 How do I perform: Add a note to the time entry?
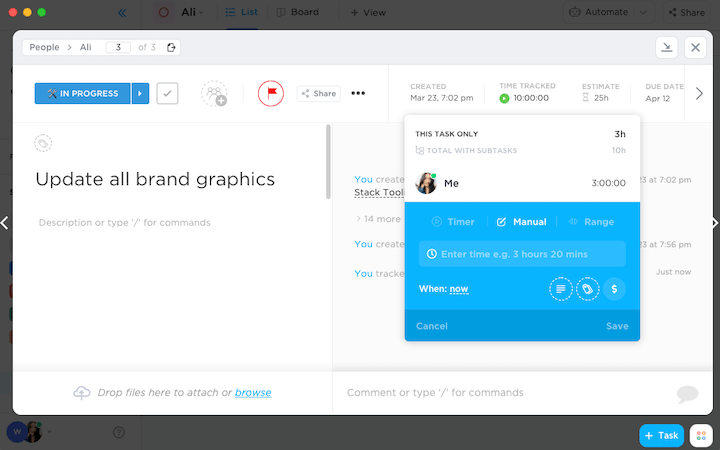pyautogui.click(x=561, y=289)
